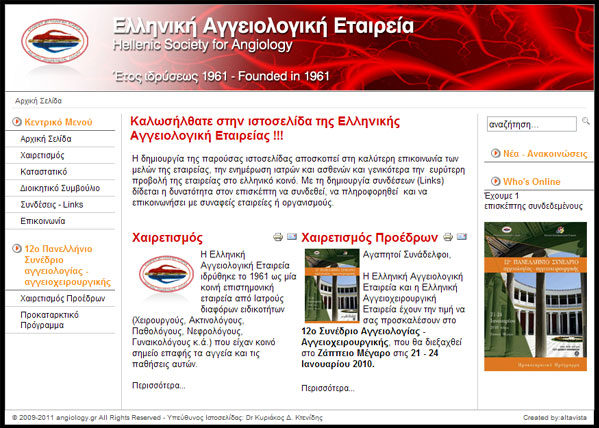
Task: Select Διοικητικό Συμβούλιο in the sidebar menu
Action: pyautogui.click(x=60, y=188)
